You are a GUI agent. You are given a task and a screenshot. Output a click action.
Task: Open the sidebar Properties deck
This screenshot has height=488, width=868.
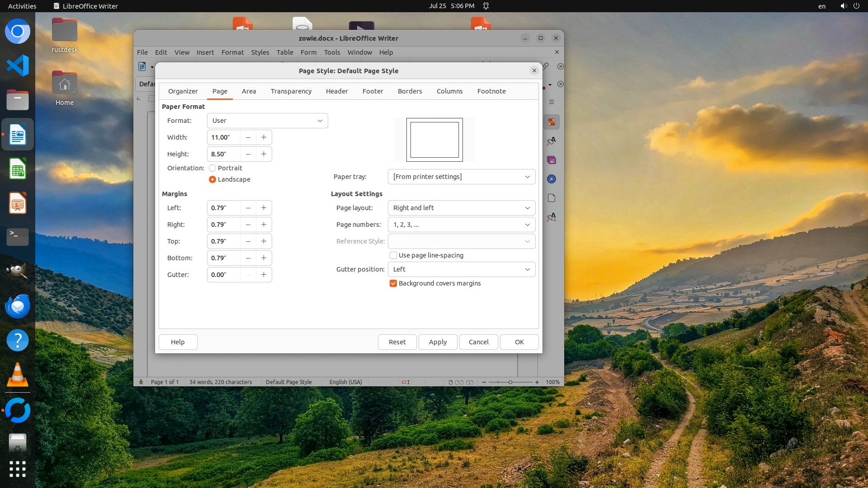(552, 122)
